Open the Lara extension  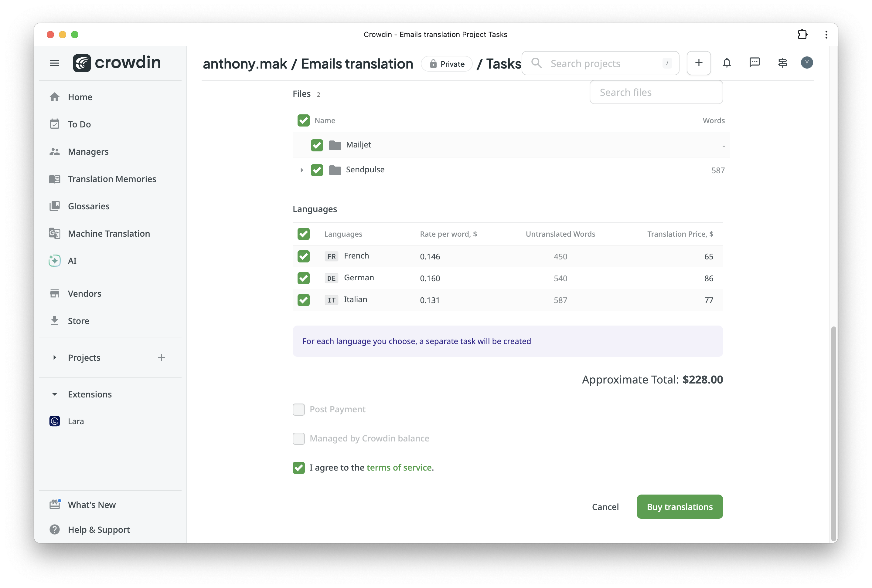click(x=75, y=421)
